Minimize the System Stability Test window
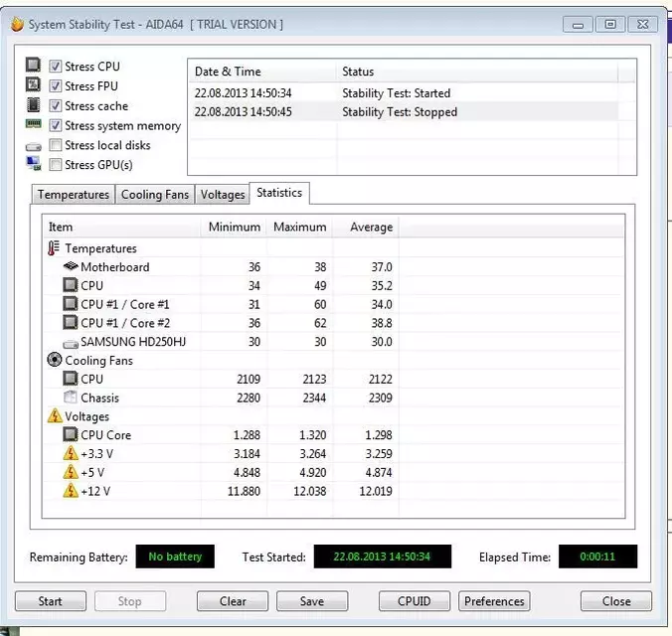This screenshot has height=636, width=672. (x=578, y=25)
